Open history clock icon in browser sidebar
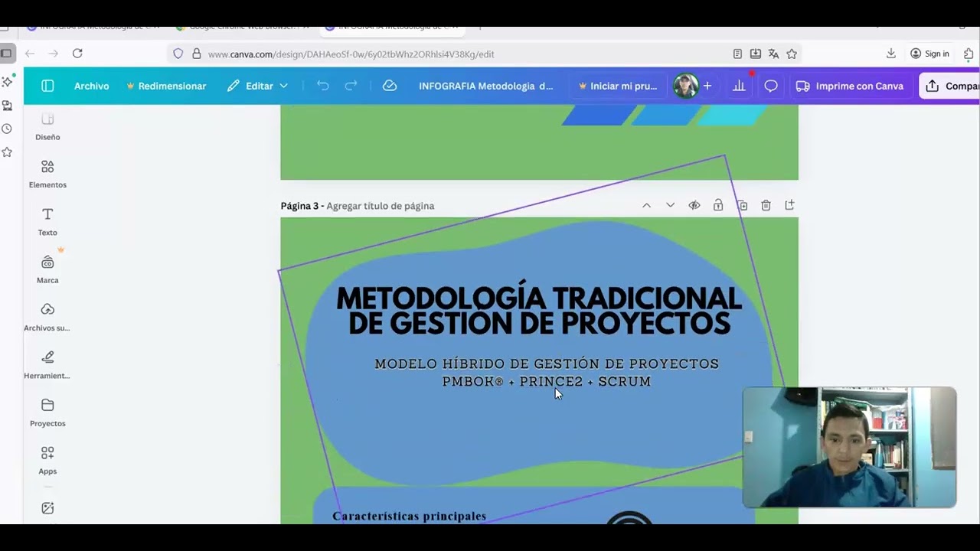The width and height of the screenshot is (980, 551). pyautogui.click(x=7, y=129)
